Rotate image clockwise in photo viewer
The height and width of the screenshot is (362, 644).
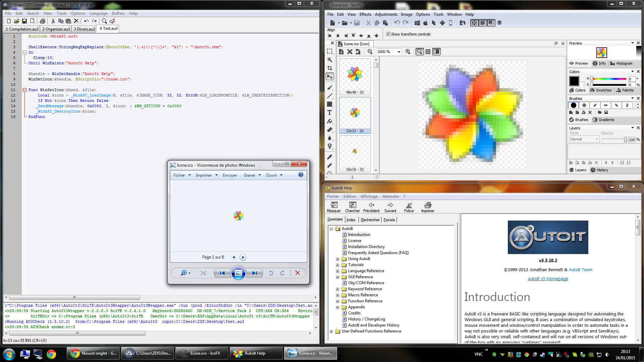[x=282, y=273]
